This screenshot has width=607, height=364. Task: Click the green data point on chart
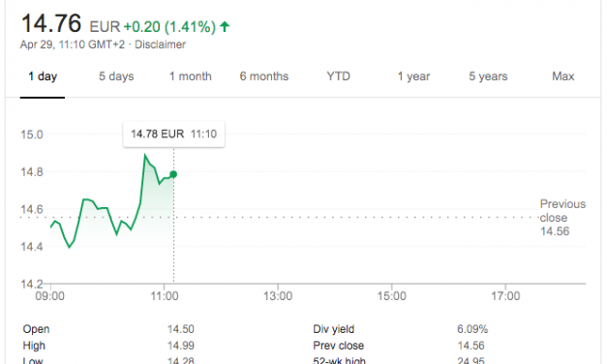coord(173,174)
